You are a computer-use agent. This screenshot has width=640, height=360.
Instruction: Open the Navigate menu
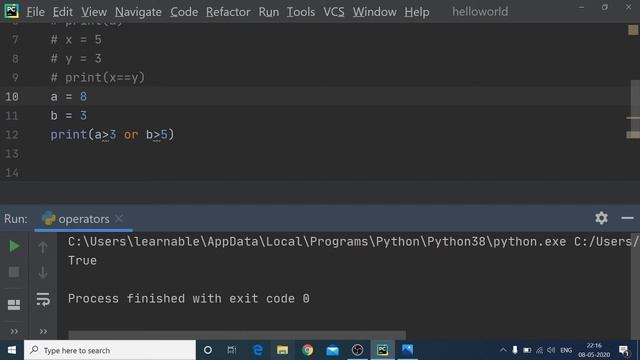pyautogui.click(x=138, y=12)
